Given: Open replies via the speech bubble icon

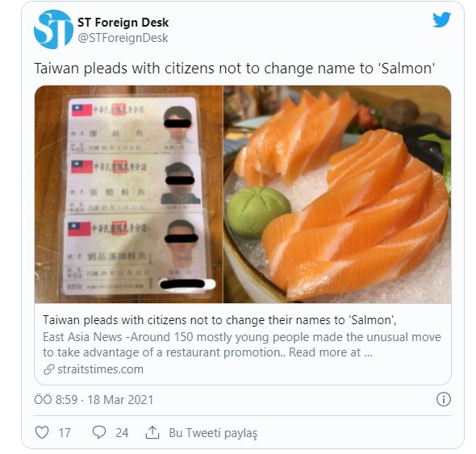Looking at the screenshot, I should (99, 432).
